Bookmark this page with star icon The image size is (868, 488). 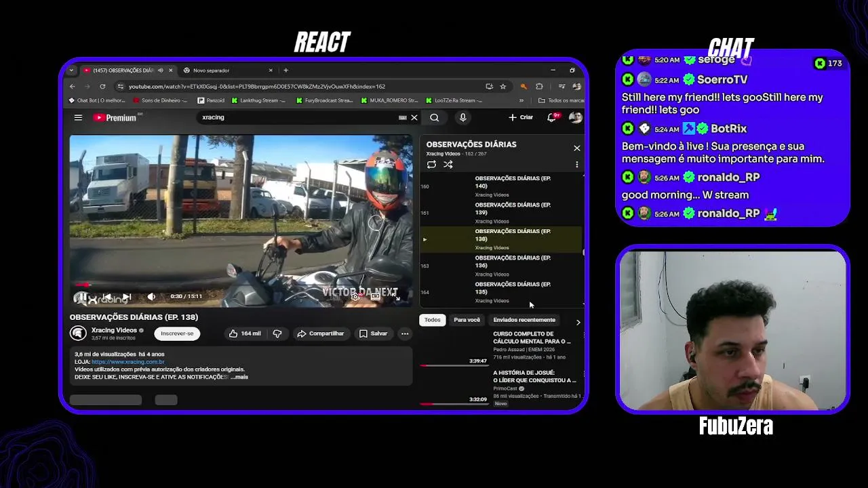click(503, 86)
